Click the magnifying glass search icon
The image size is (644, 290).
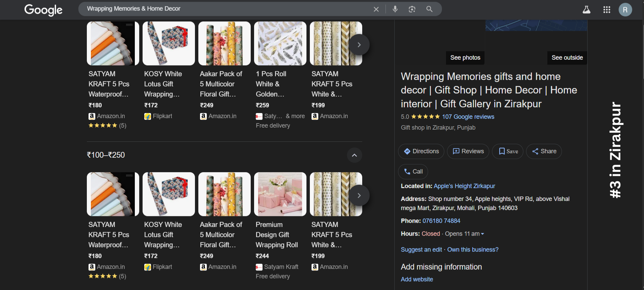click(x=429, y=9)
